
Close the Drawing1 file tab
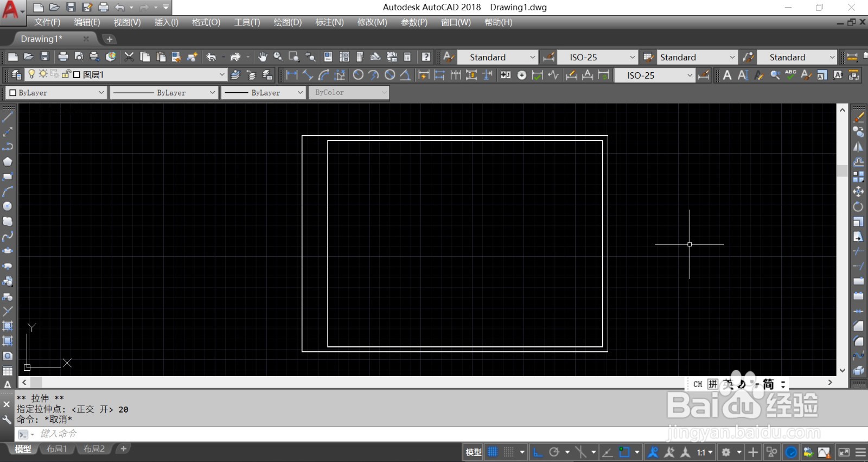pyautogui.click(x=86, y=39)
